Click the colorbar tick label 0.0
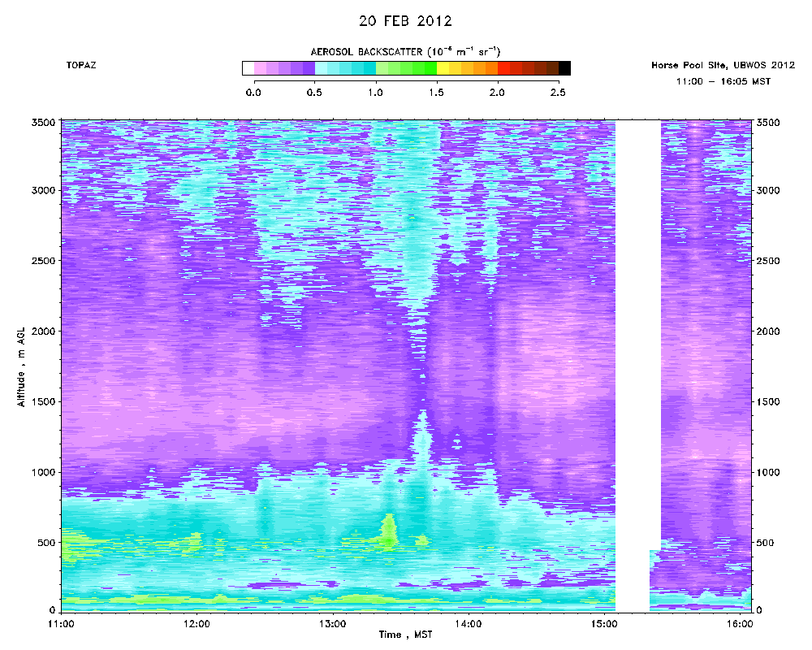Viewport: 812px width, 650px height. click(x=253, y=93)
